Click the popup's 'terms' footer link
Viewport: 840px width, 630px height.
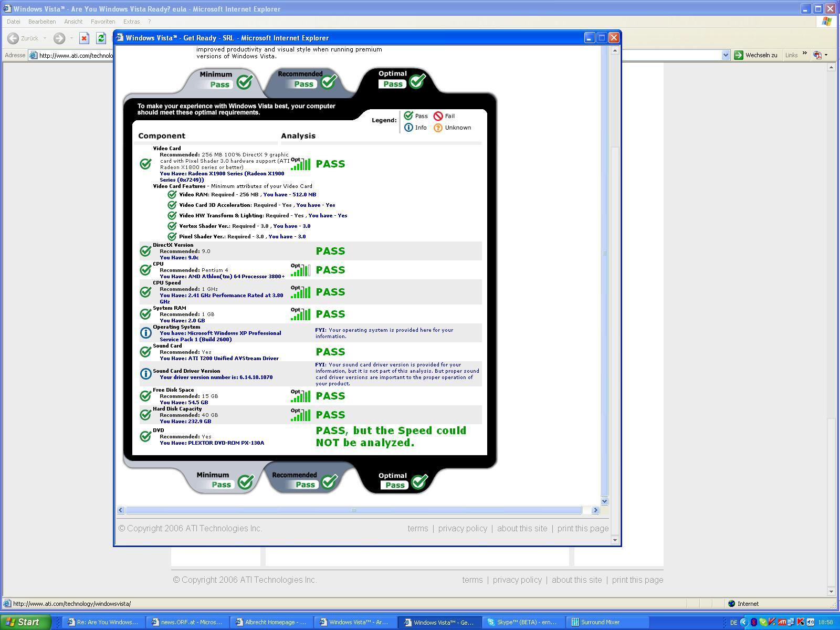[x=418, y=528]
